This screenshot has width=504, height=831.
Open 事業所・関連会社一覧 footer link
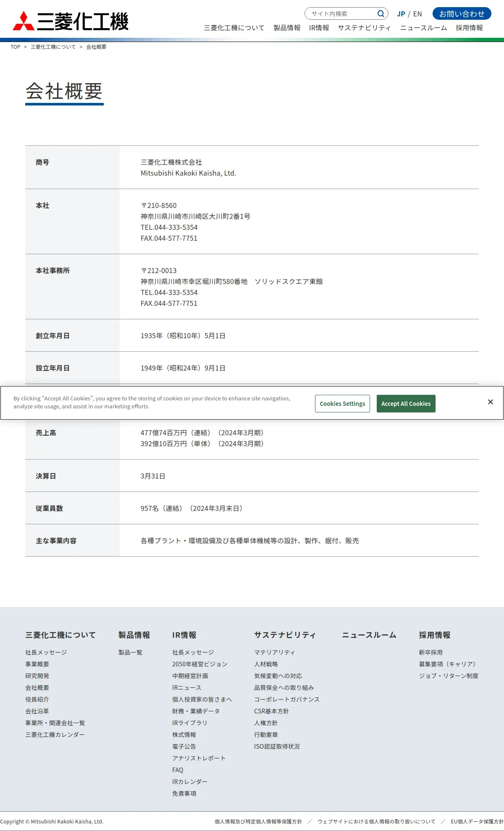[x=55, y=723]
